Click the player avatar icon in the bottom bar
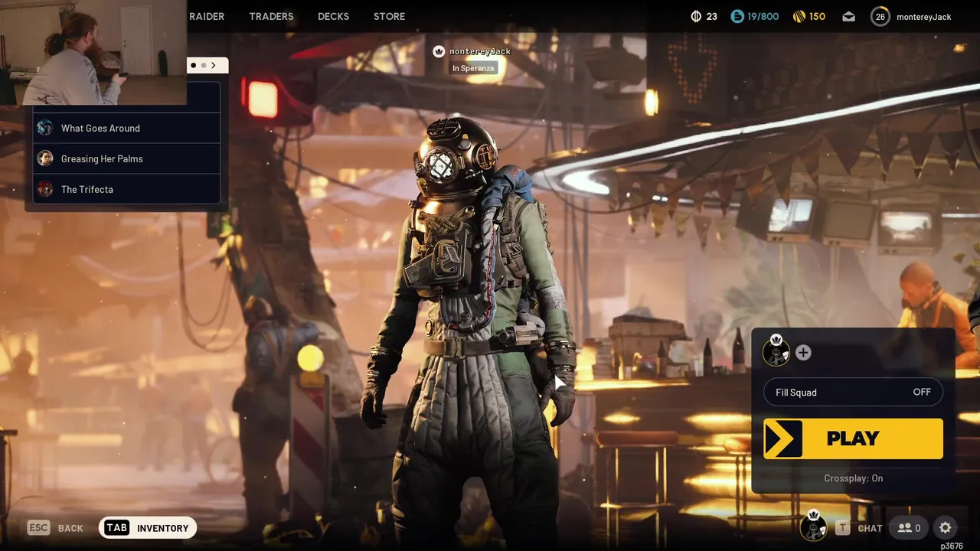 pos(813,527)
